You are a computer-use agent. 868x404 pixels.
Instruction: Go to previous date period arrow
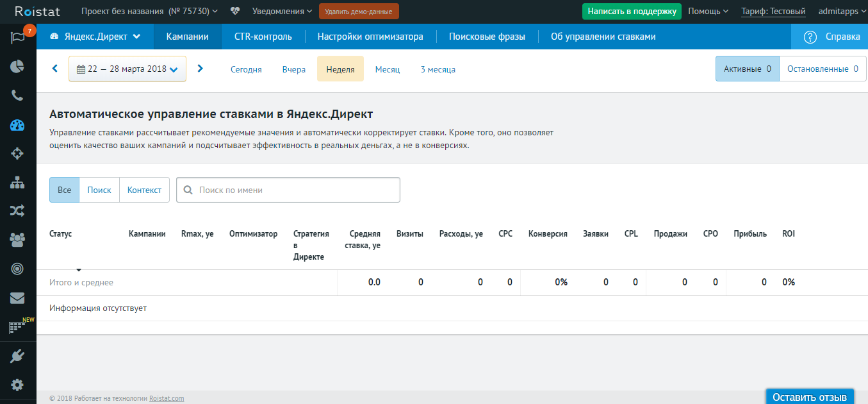click(x=54, y=69)
